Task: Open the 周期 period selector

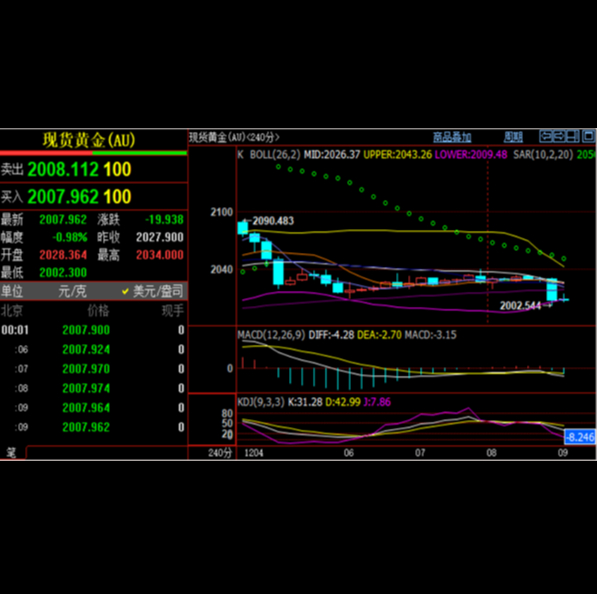Action: 513,137
